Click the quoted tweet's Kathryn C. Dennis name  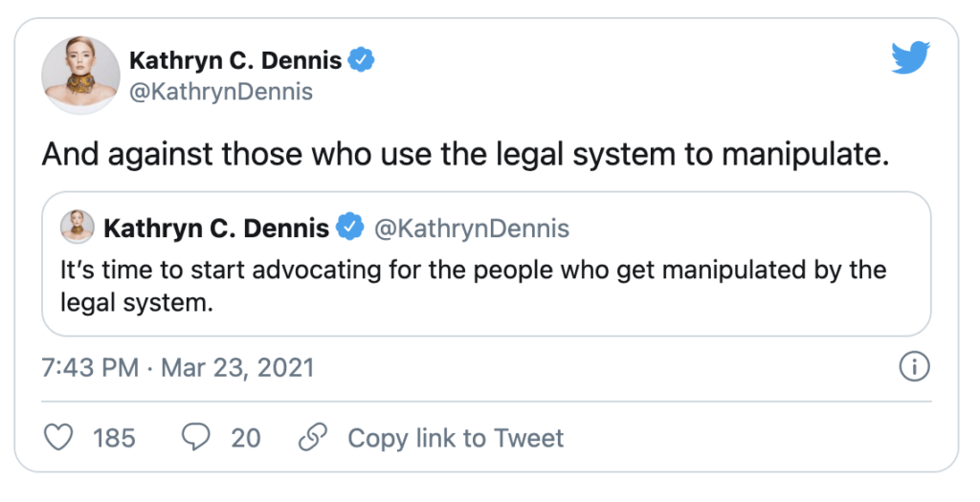[x=216, y=228]
